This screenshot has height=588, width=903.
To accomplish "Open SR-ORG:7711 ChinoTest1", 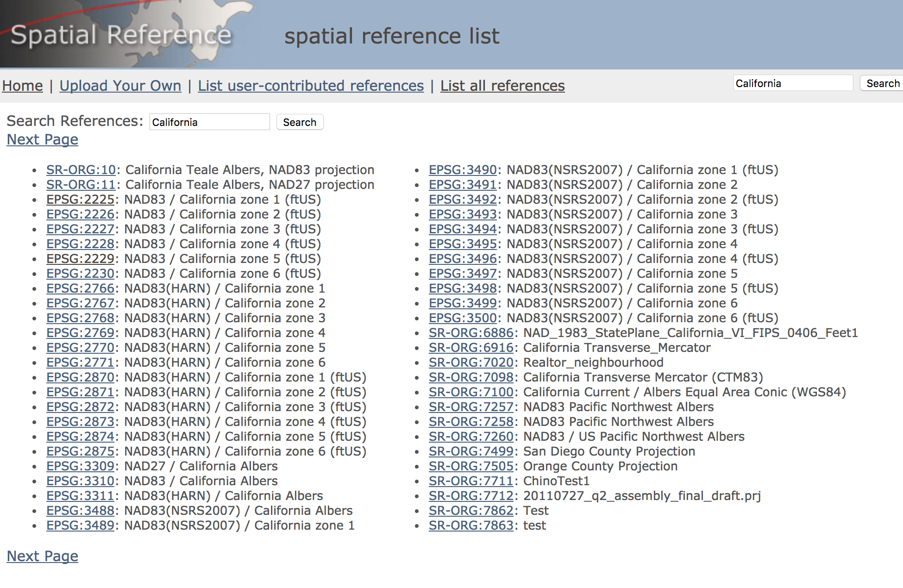I will 471,481.
